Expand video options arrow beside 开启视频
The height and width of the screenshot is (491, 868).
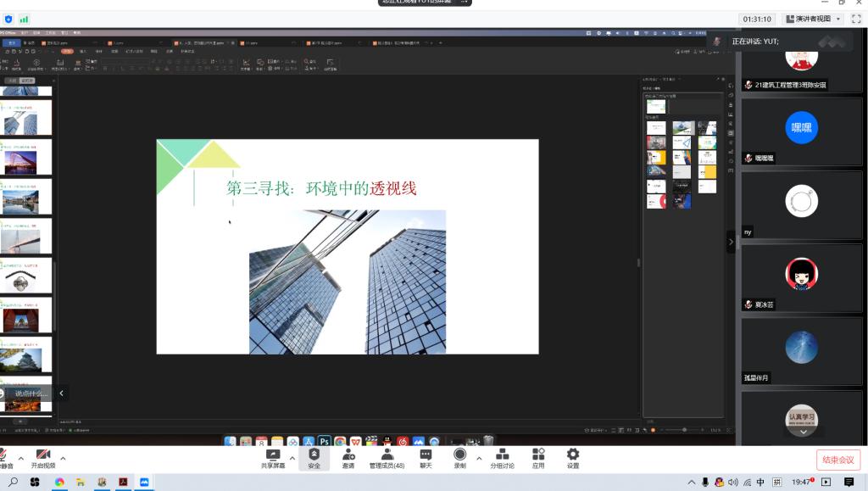tap(63, 458)
